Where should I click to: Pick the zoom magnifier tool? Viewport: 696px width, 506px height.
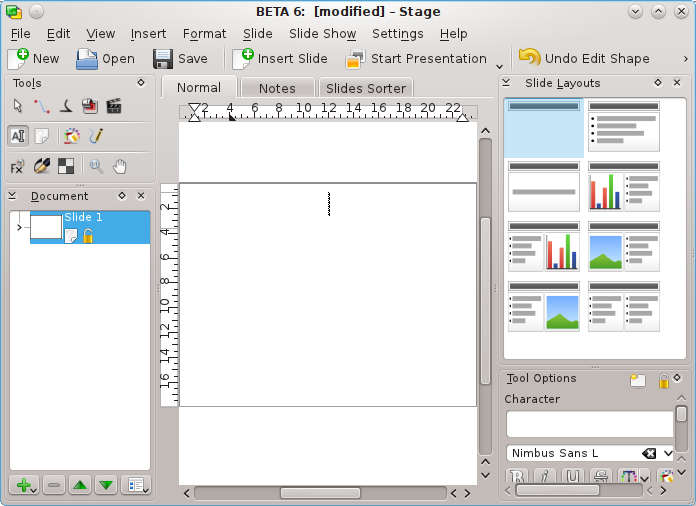(96, 167)
